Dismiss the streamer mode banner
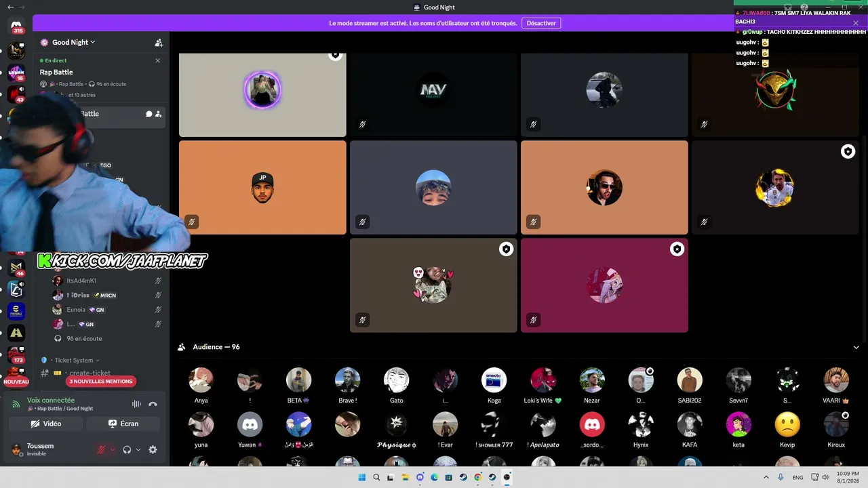Viewport: 868px width, 488px height. (x=856, y=23)
